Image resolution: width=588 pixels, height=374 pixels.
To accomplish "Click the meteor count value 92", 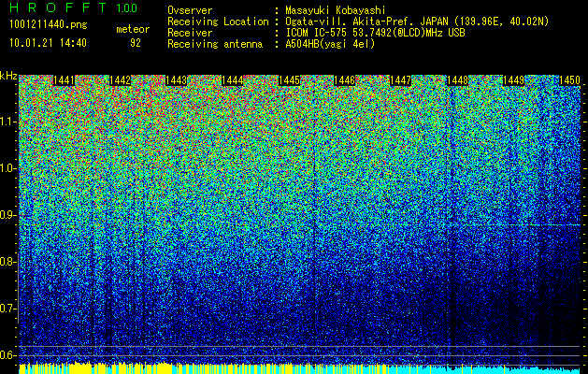I will pyautogui.click(x=136, y=43).
